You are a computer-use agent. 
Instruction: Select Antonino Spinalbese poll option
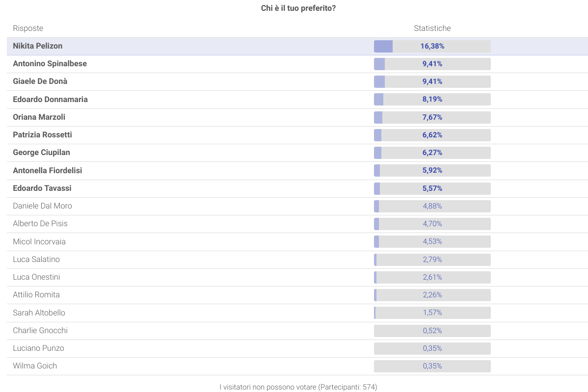[x=50, y=64]
